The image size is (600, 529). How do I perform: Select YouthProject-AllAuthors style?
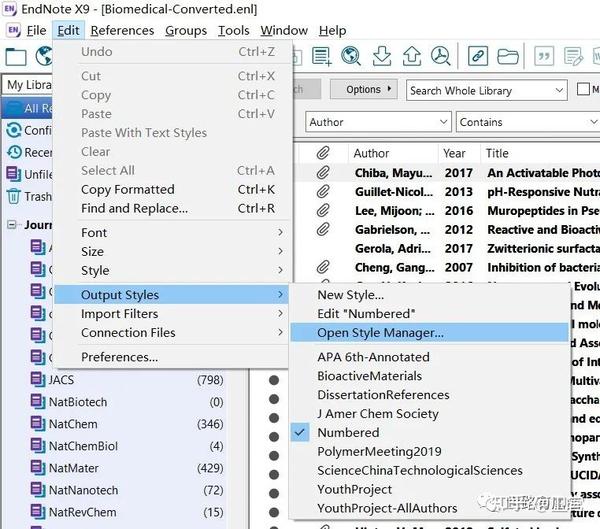[429, 508]
